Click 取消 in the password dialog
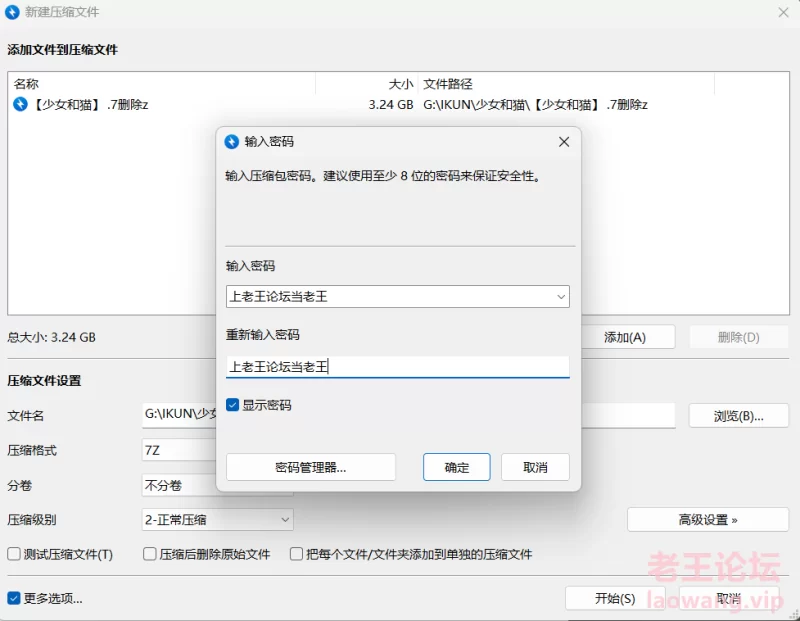This screenshot has height=621, width=800. pos(535,467)
